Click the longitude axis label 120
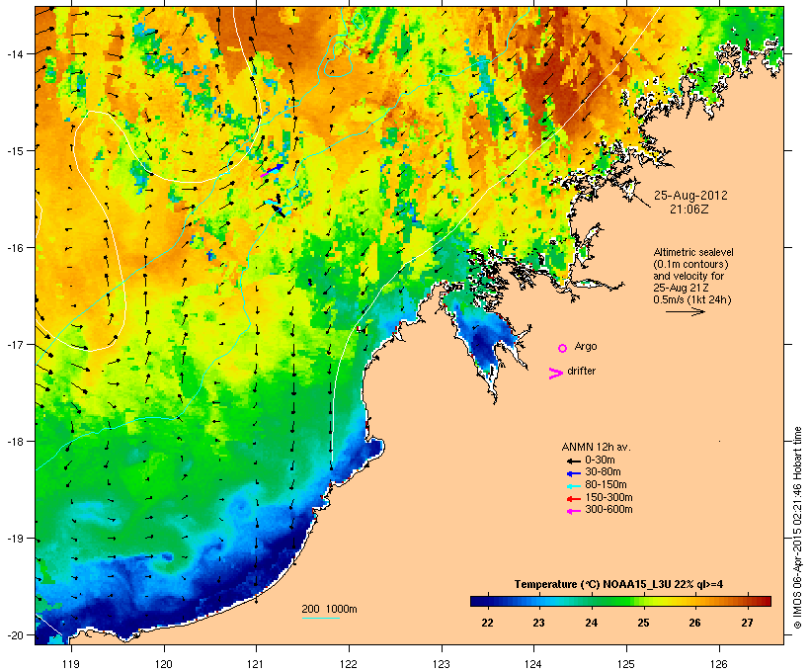Viewport: 810px width, 672px height. [x=164, y=664]
